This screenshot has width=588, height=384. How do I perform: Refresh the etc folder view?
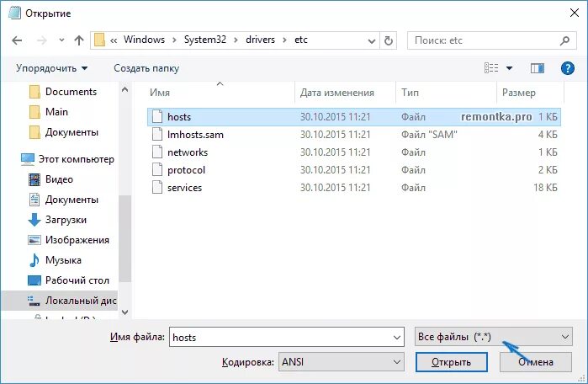tap(389, 40)
